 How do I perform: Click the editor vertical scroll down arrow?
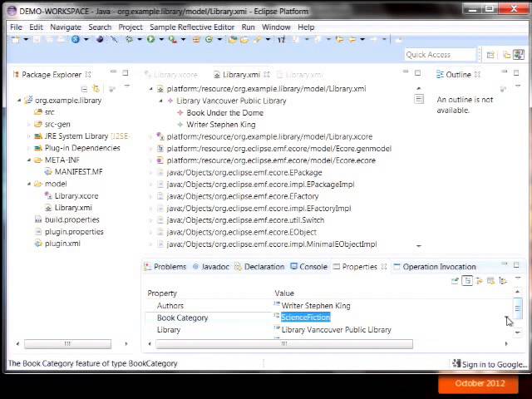(x=419, y=246)
